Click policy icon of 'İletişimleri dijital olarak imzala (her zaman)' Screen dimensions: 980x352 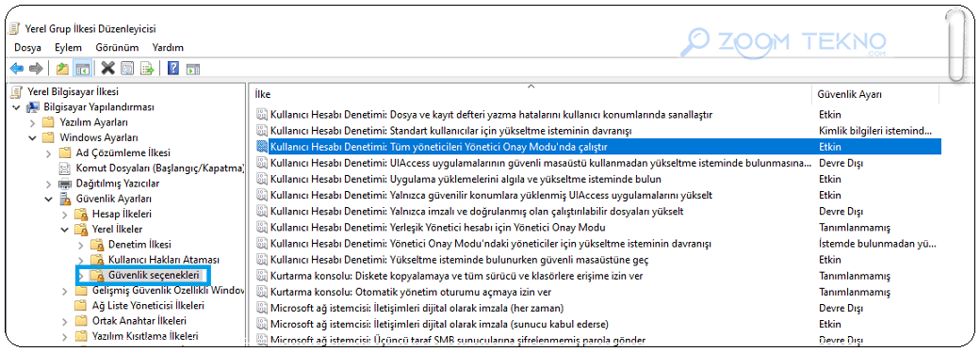[x=261, y=309]
